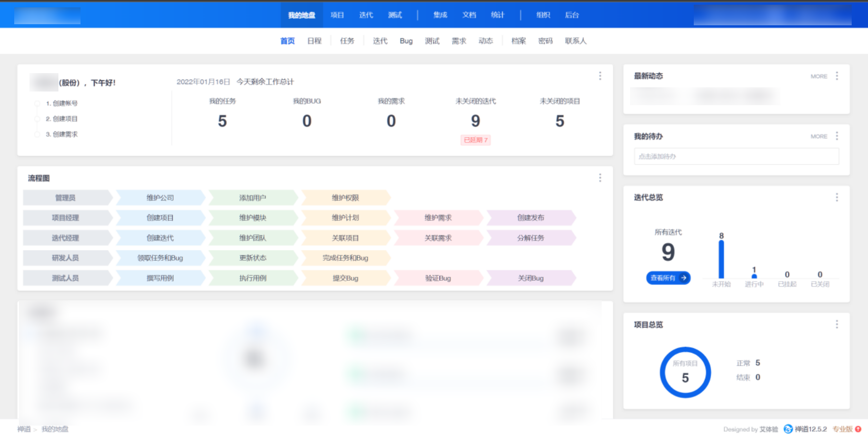Select the 2. 创建项目 step circle
The width and height of the screenshot is (868, 435).
[37, 119]
